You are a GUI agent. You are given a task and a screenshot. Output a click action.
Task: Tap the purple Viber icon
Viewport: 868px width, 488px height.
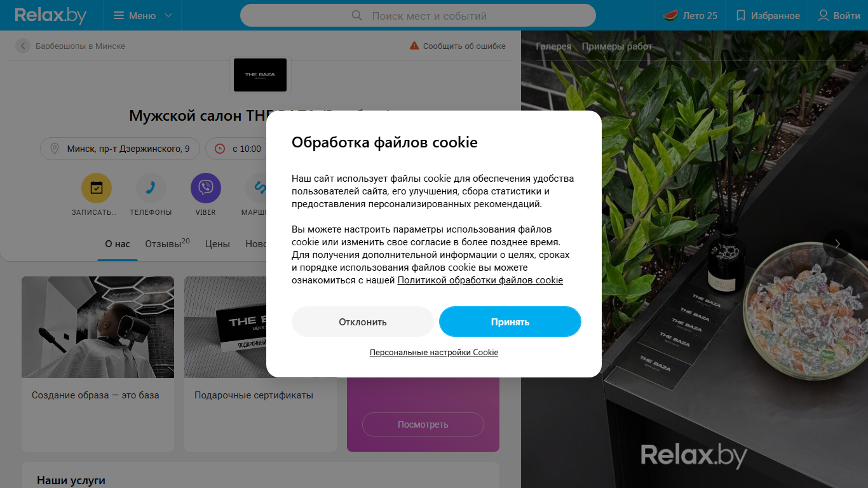click(206, 188)
